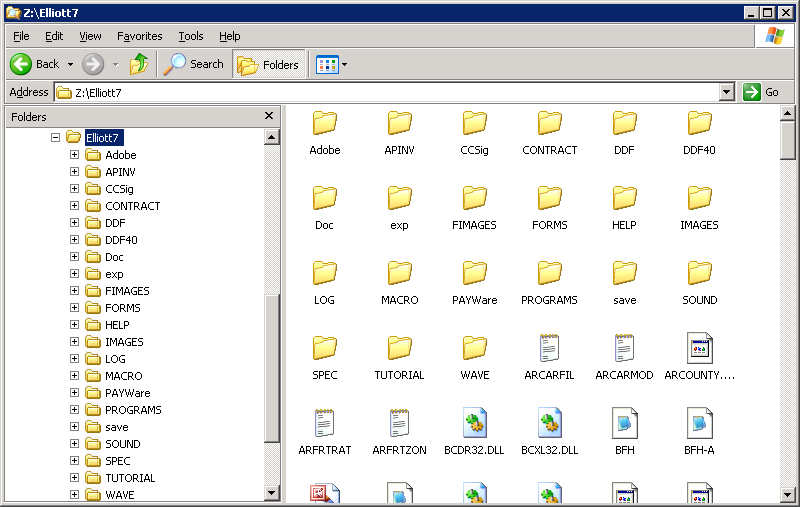Select the ARCARMOD text file icon
This screenshot has height=507, width=800.
[624, 348]
